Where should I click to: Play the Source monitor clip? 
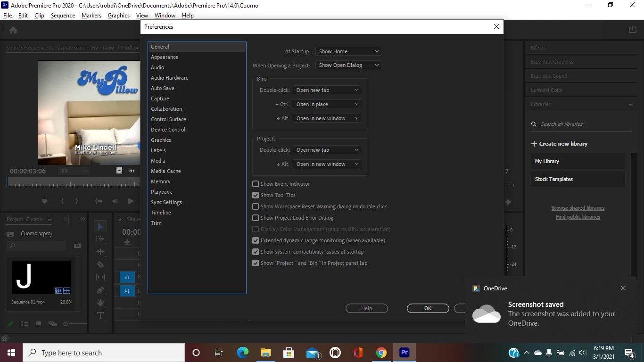(131, 201)
